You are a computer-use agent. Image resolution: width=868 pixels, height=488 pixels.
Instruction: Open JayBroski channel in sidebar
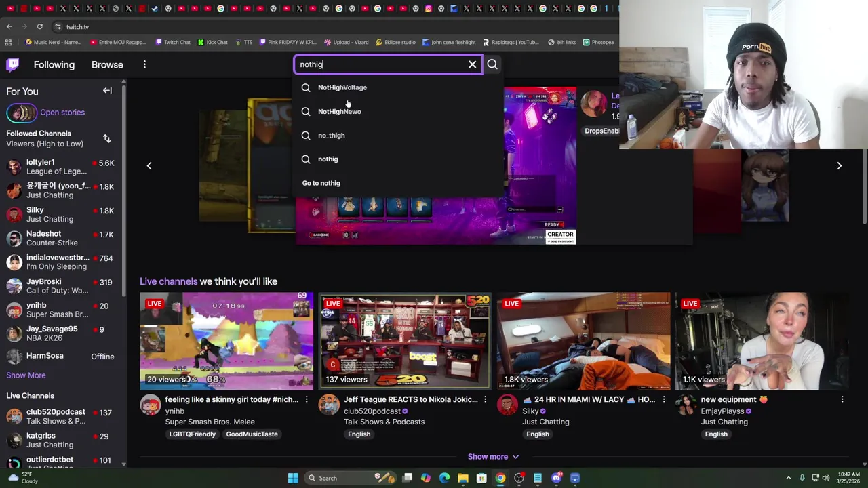[x=61, y=285]
